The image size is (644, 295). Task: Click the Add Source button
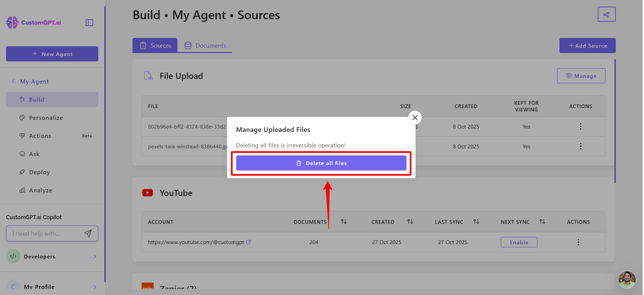tap(587, 45)
